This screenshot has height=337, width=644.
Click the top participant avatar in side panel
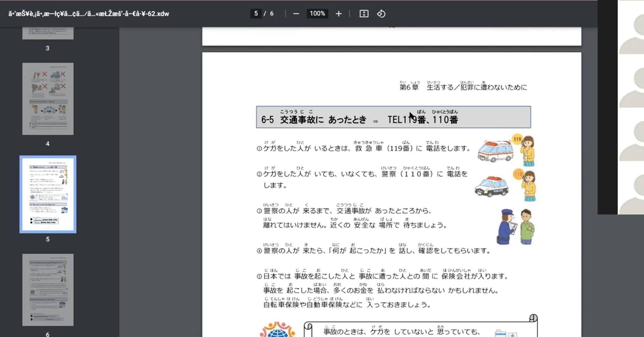[631, 27]
